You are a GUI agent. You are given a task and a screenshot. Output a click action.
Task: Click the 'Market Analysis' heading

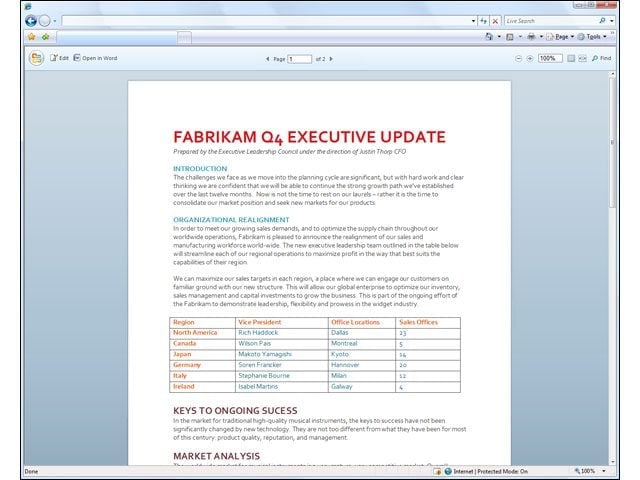pyautogui.click(x=216, y=456)
